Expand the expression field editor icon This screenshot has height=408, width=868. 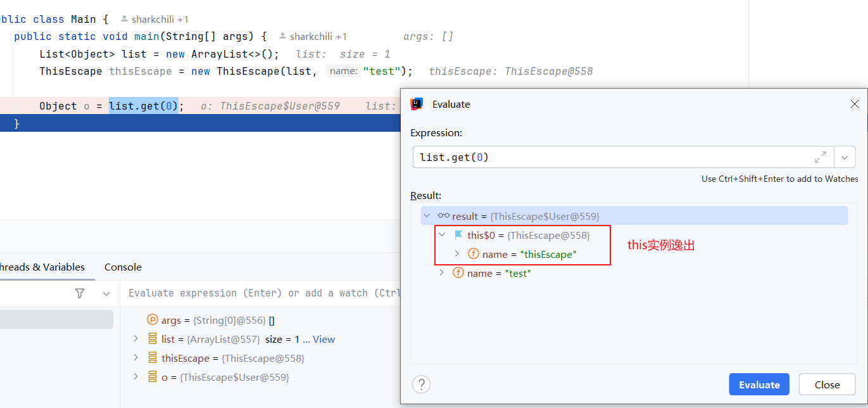click(820, 156)
